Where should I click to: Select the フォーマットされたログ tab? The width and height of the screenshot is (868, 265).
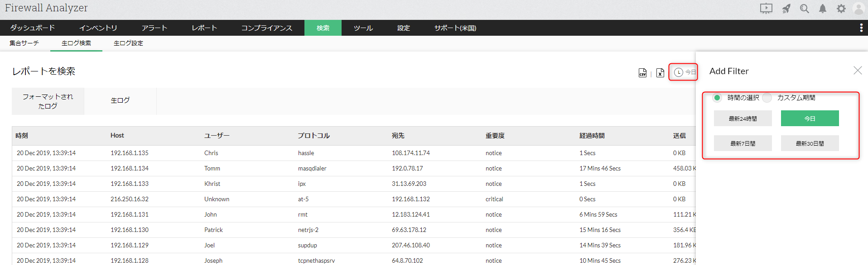tap(48, 101)
